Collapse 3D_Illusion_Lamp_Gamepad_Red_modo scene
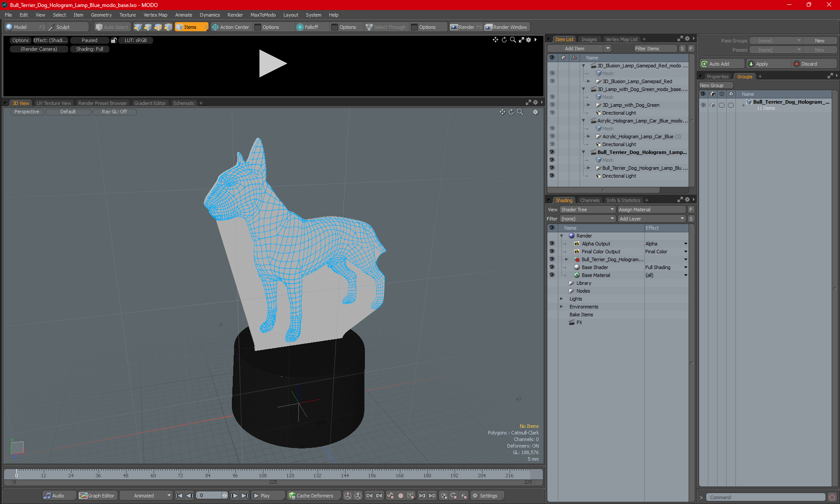Screen dimensions: 840x504 583,66
